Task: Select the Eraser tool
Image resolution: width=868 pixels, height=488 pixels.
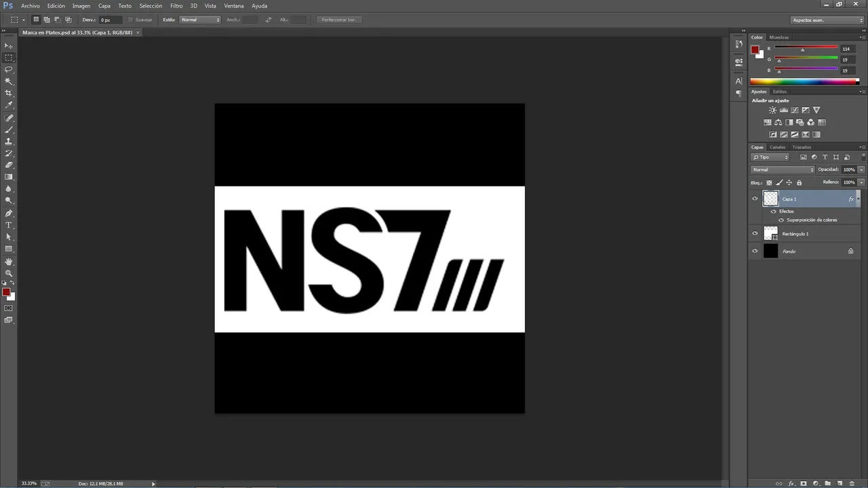Action: tap(9, 165)
